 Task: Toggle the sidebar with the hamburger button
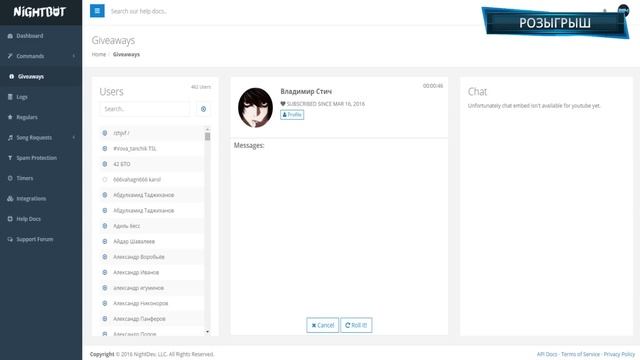click(x=97, y=11)
